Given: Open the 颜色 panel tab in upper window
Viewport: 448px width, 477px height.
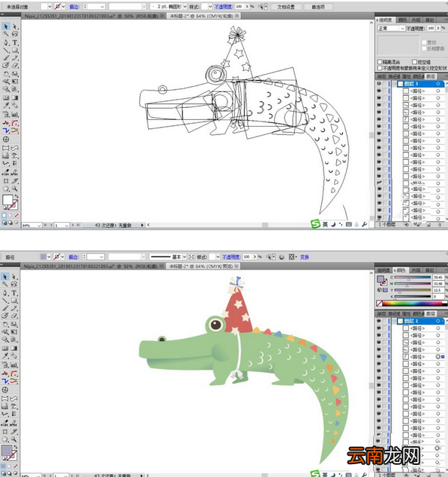Looking at the screenshot, I should click(x=403, y=20).
